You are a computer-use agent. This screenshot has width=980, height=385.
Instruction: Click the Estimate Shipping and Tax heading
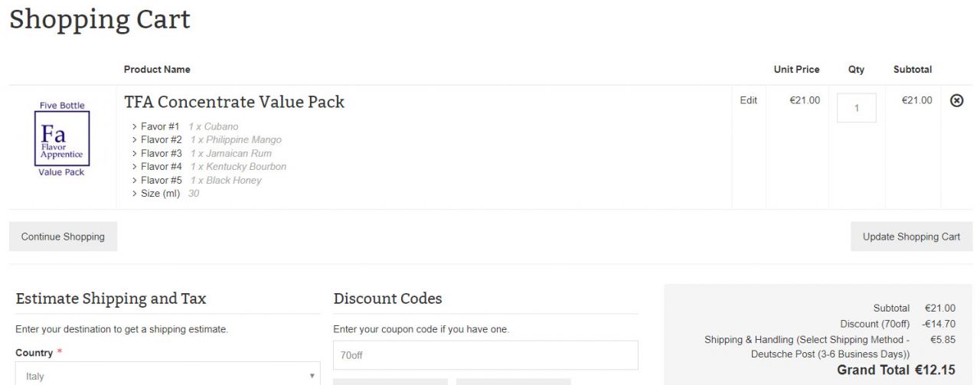point(110,299)
